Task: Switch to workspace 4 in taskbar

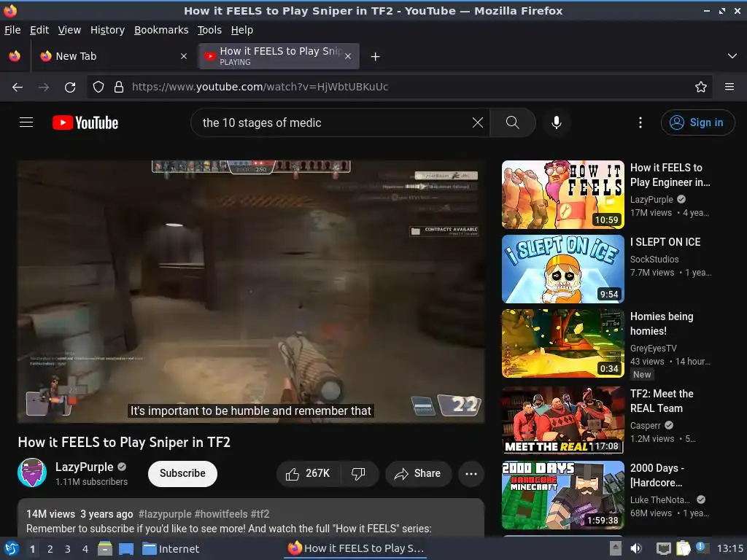Action: [x=85, y=549]
